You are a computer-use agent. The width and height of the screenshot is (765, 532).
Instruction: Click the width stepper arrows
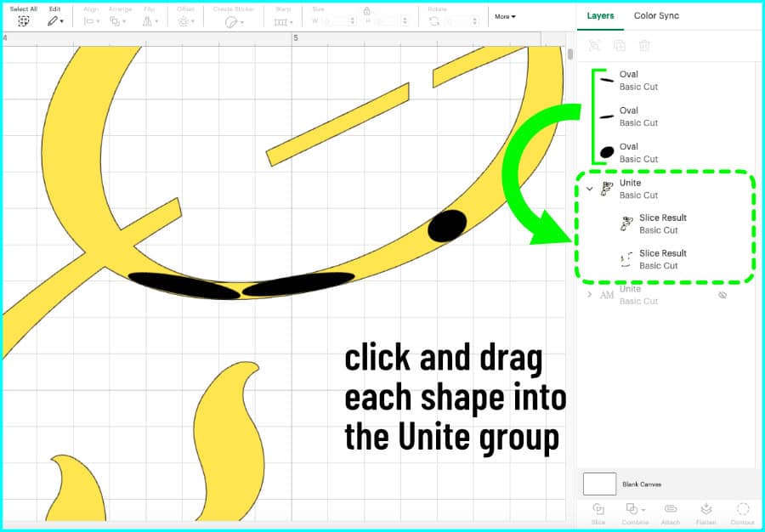pos(351,21)
